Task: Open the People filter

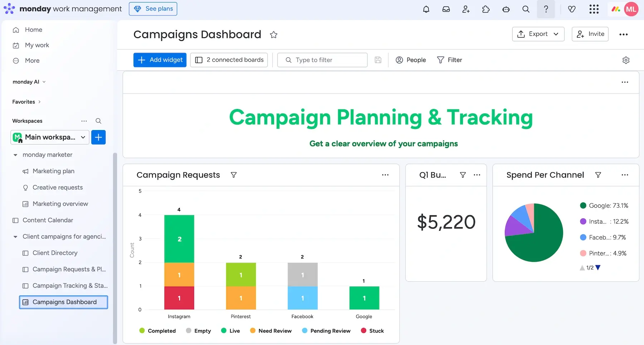Action: (x=411, y=60)
